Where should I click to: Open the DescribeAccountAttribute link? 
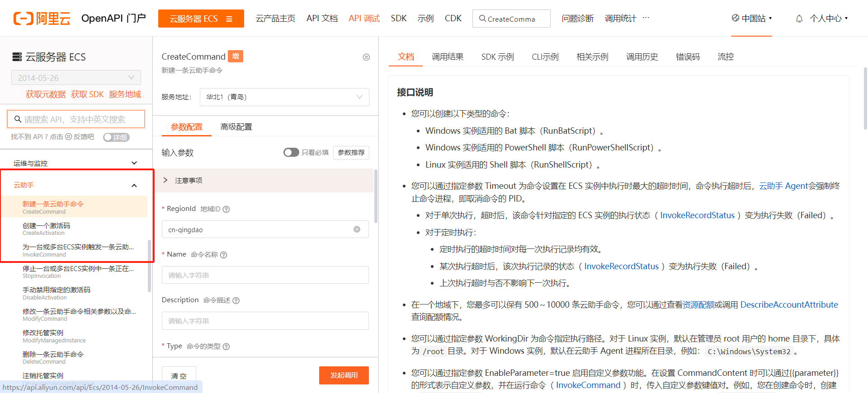coord(789,305)
